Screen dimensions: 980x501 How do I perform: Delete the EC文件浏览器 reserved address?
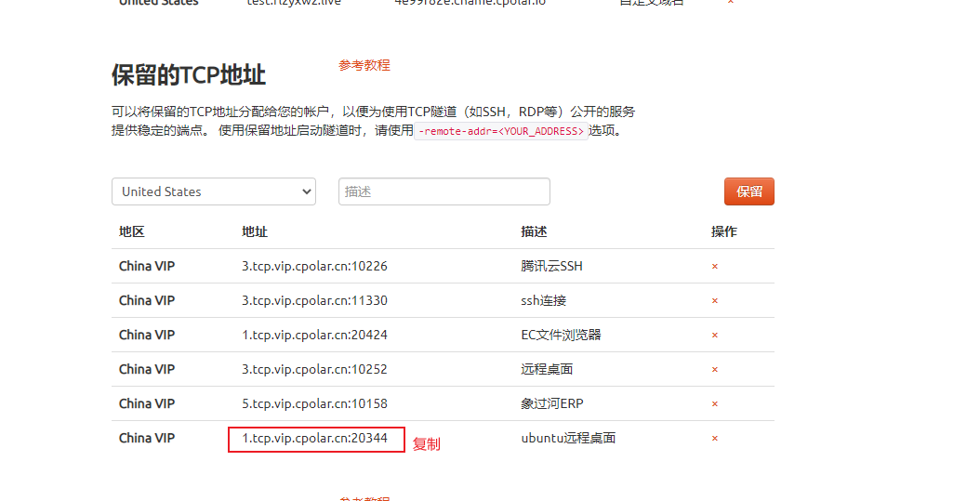[x=714, y=336]
